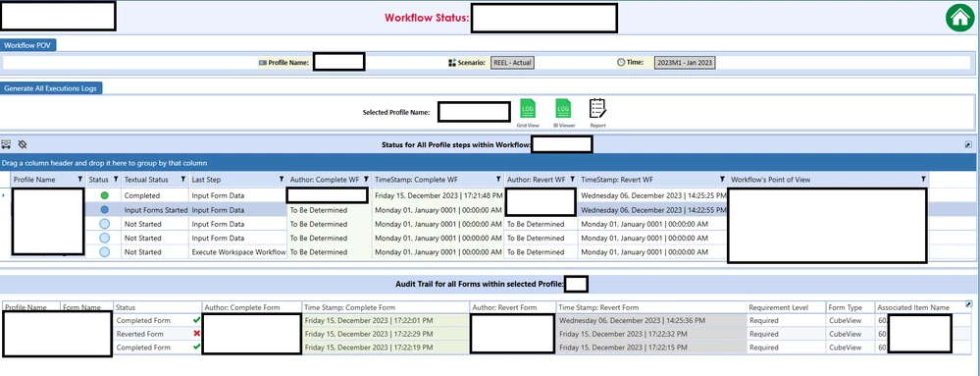The width and height of the screenshot is (980, 376).
Task: Select the 17:22:29 PM complete form timestamp
Action: click(x=385, y=334)
